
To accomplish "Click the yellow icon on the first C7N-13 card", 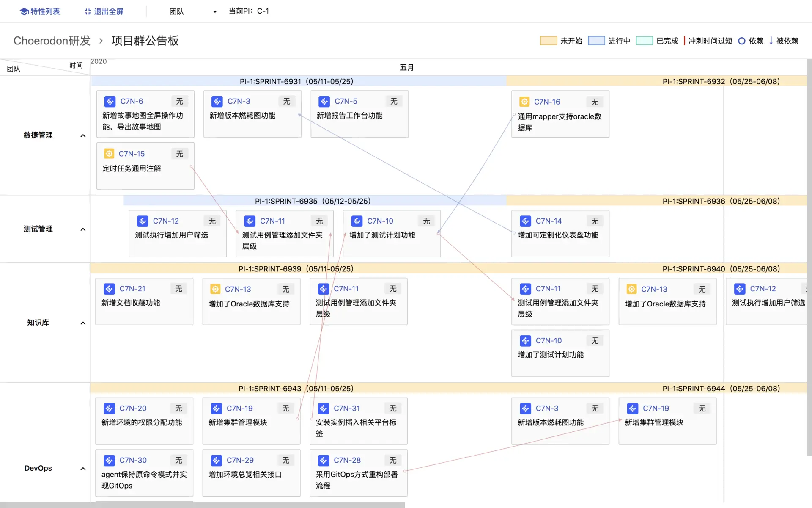I will (215, 289).
